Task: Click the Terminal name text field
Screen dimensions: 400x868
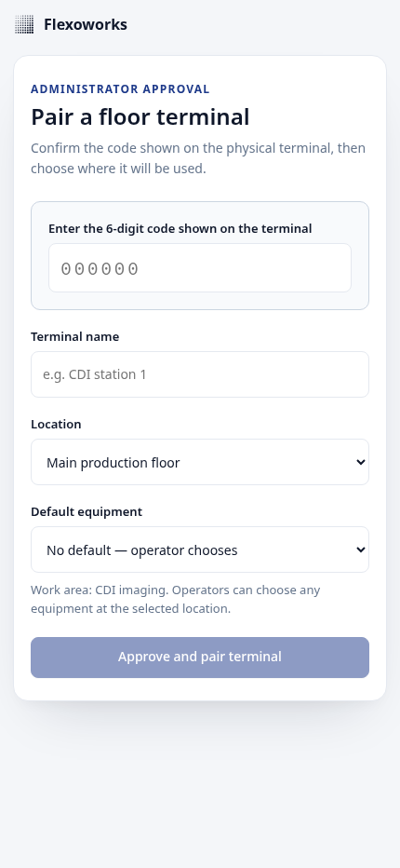Action: [200, 374]
